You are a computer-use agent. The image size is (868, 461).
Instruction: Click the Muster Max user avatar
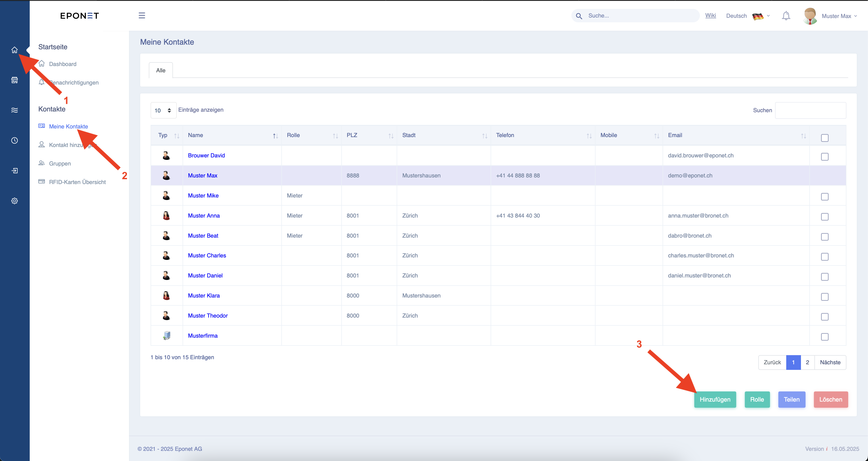(x=810, y=16)
